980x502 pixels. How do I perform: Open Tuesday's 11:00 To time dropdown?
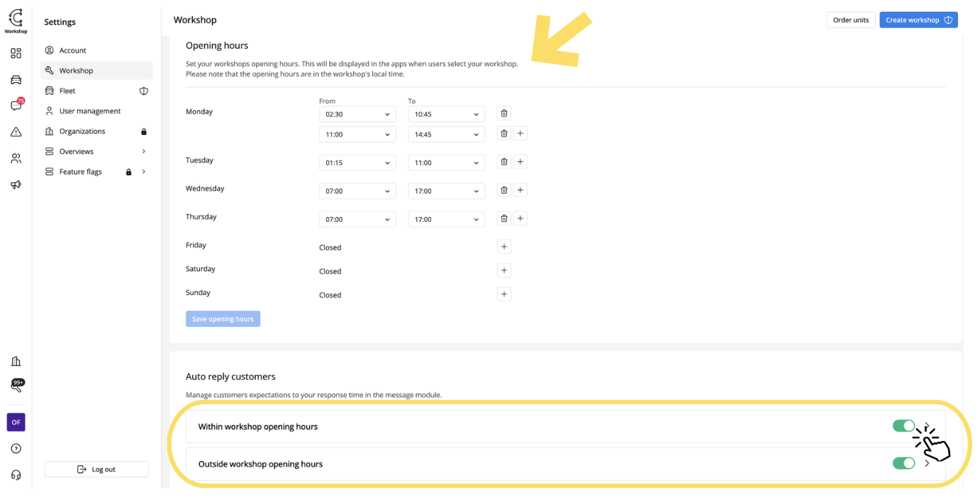[x=446, y=162]
